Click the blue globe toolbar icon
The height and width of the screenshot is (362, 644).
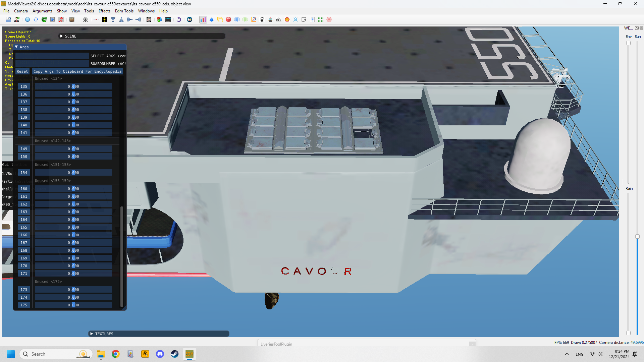coord(28,19)
